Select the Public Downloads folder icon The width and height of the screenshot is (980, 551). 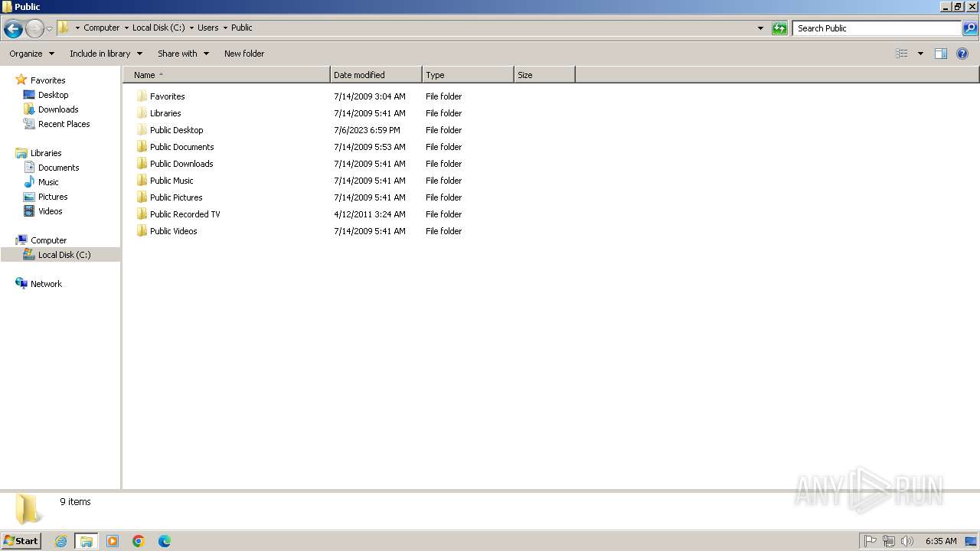pyautogui.click(x=142, y=164)
